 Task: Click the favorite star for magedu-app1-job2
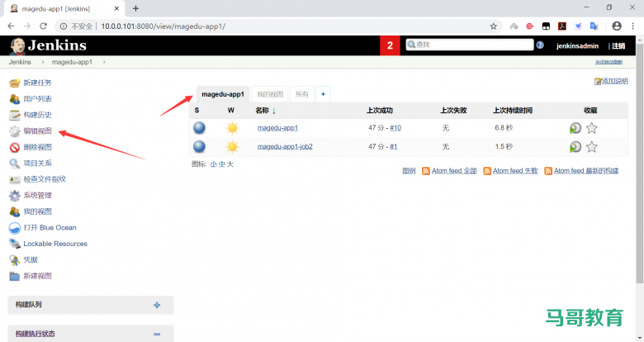591,147
